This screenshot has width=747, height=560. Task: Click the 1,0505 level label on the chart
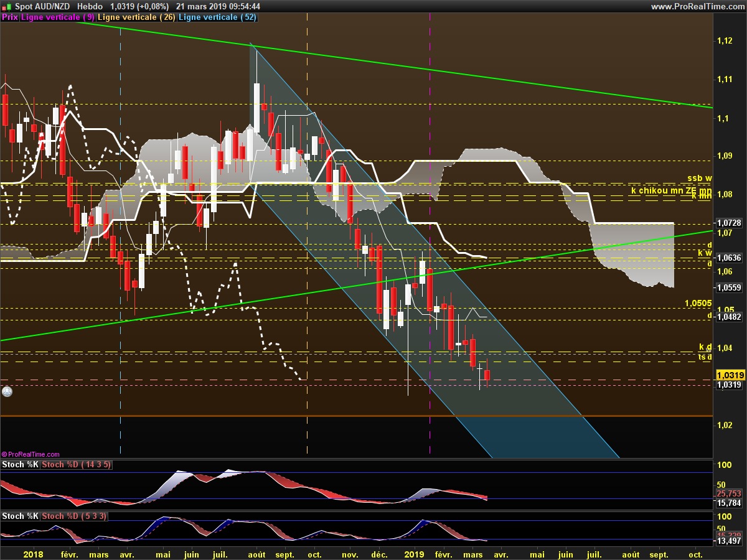(x=698, y=303)
